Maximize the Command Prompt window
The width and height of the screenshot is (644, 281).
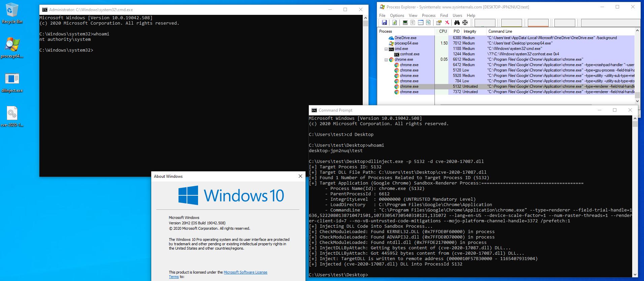point(615,110)
